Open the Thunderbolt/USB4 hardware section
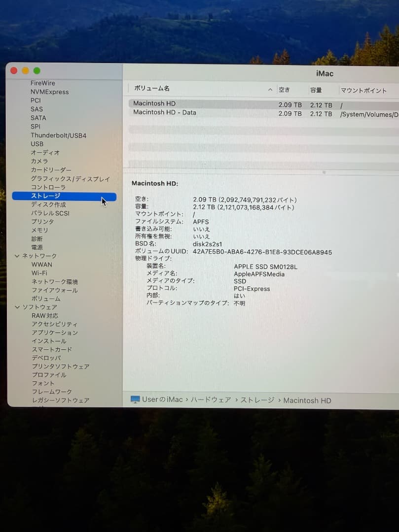The width and height of the screenshot is (399, 532). tap(59, 135)
